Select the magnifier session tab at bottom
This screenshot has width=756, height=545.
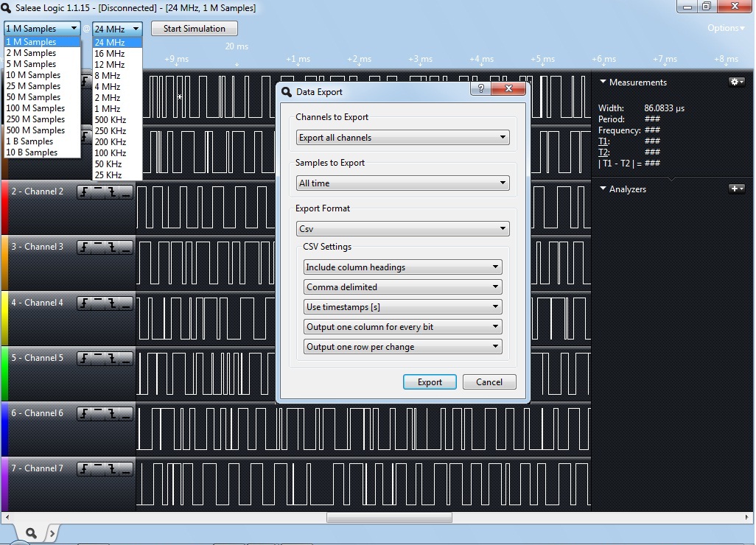(x=31, y=533)
